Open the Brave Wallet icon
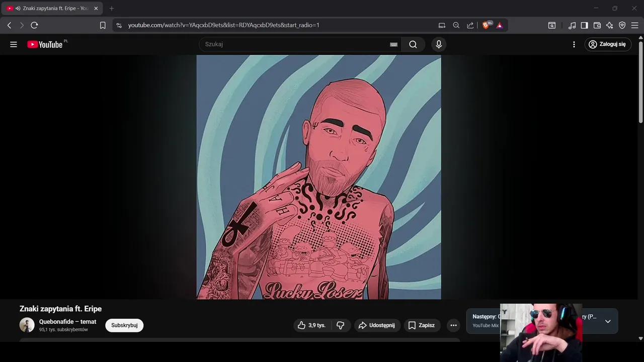The height and width of the screenshot is (362, 644). (x=597, y=25)
